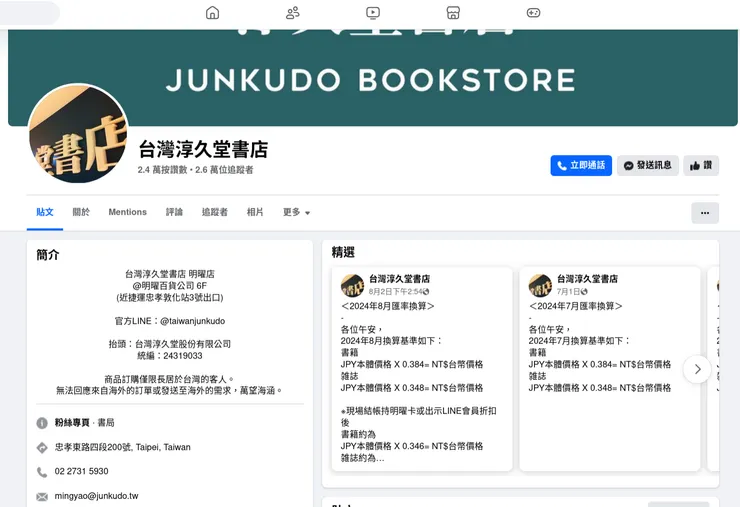Click the 簡介 heading
Viewport: 740px width, 507px height.
point(48,255)
